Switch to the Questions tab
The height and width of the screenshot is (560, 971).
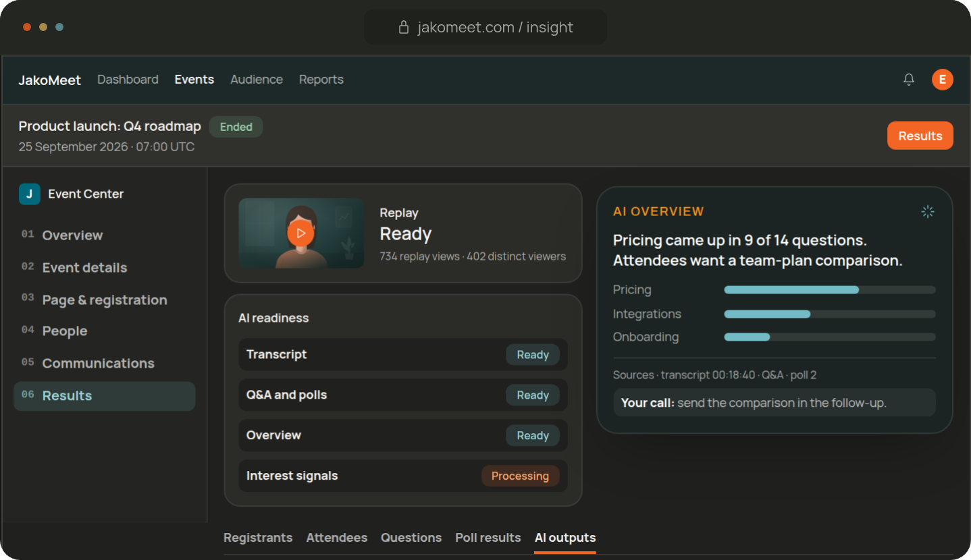411,538
